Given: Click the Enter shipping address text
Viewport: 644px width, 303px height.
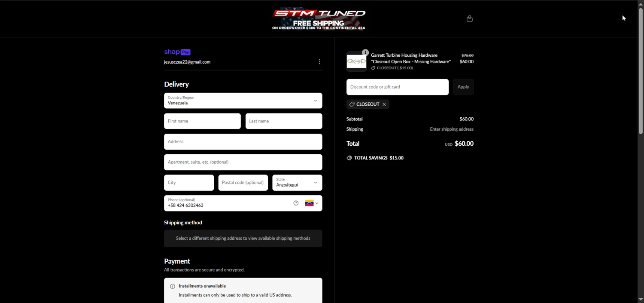Looking at the screenshot, I should 452,129.
